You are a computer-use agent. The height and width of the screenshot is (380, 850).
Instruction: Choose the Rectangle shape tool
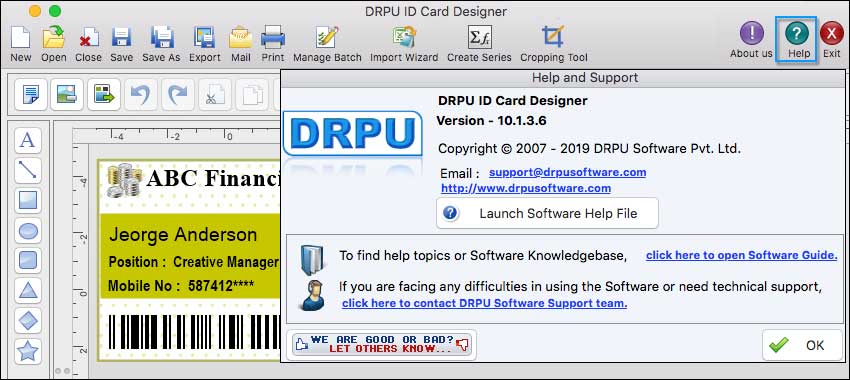[x=28, y=201]
